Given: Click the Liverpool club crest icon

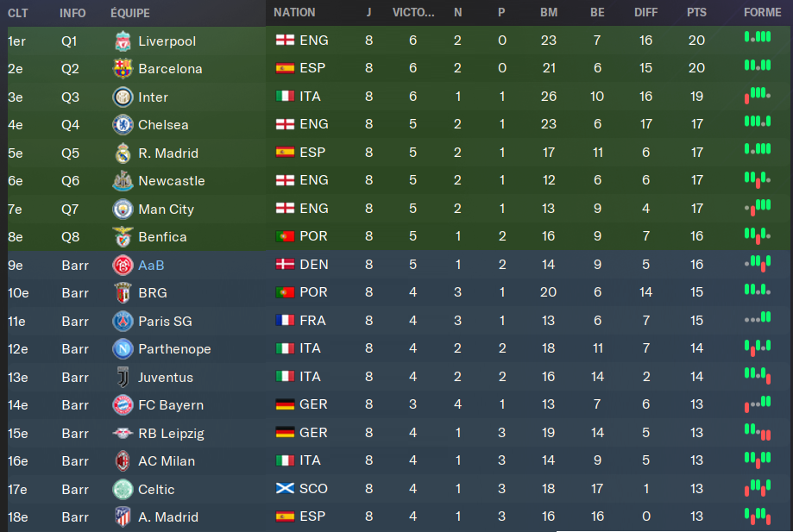Looking at the screenshot, I should (123, 41).
